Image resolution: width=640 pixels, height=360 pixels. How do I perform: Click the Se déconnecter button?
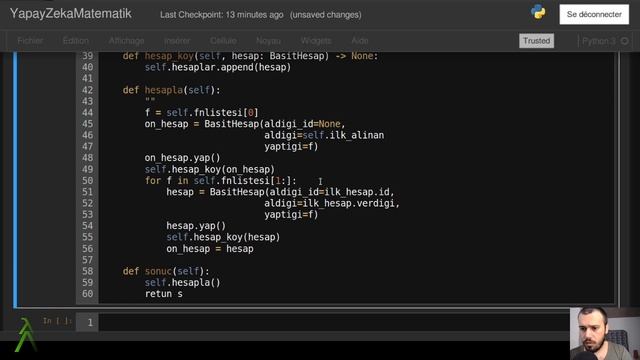594,14
